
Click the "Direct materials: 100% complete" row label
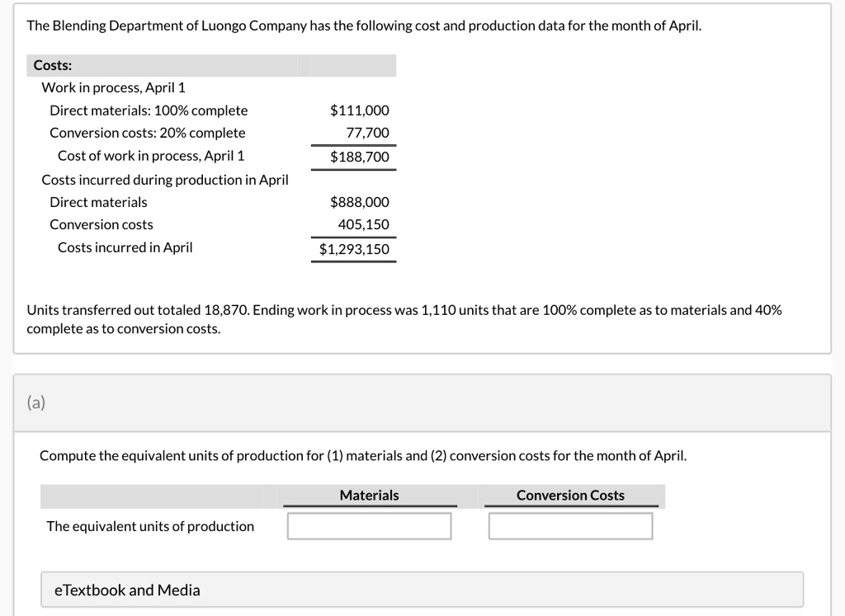point(149,111)
